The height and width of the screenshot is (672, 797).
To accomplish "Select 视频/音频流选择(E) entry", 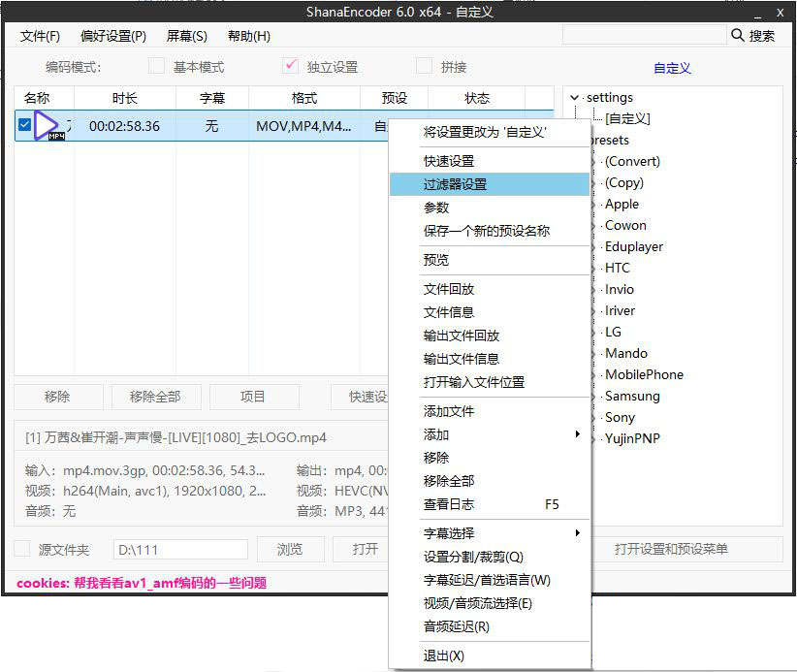I will [490, 603].
